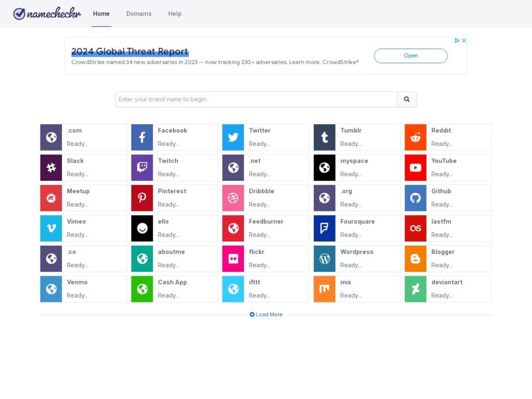Go to the Home tab
532x399 pixels.
point(101,14)
